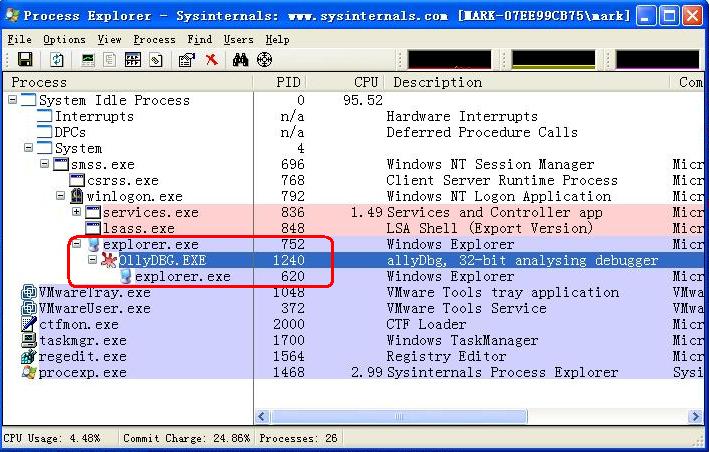The image size is (709, 452).
Task: Click the winlogon.exe process icon
Action: (x=77, y=196)
